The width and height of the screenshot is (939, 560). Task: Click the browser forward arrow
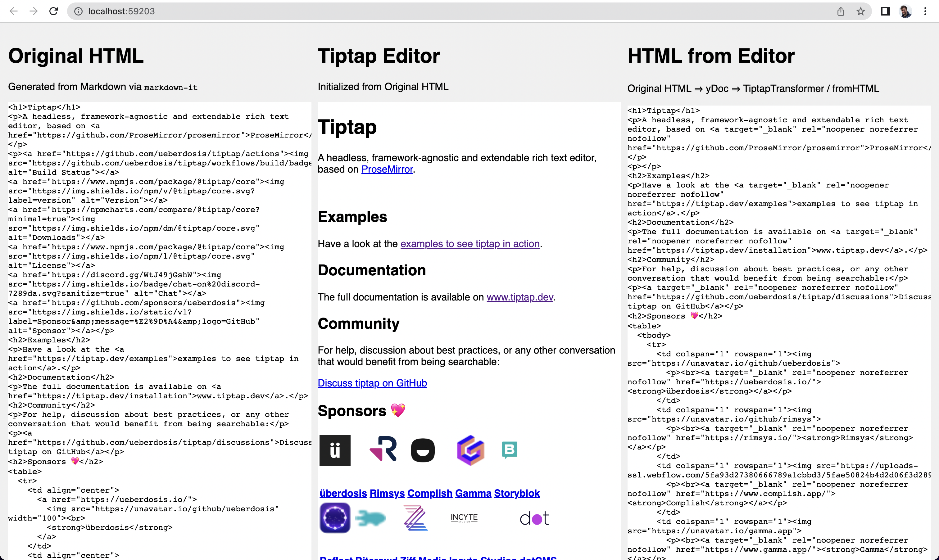34,11
